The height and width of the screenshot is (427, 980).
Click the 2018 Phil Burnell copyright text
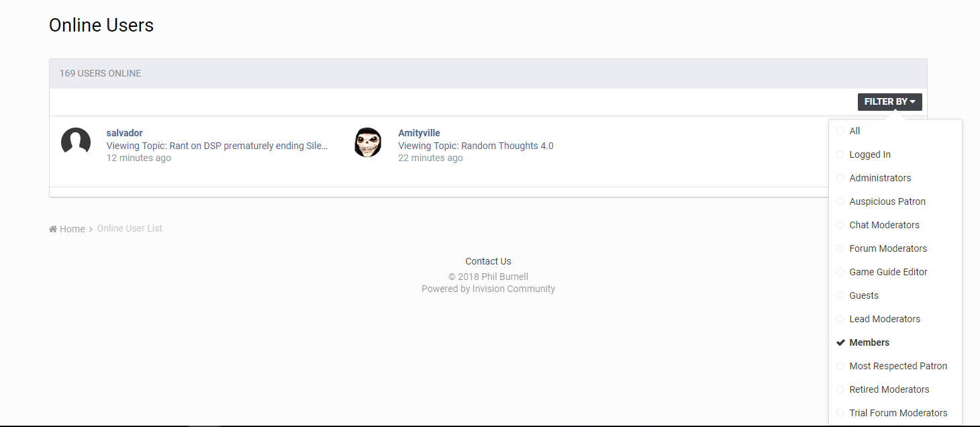point(488,277)
